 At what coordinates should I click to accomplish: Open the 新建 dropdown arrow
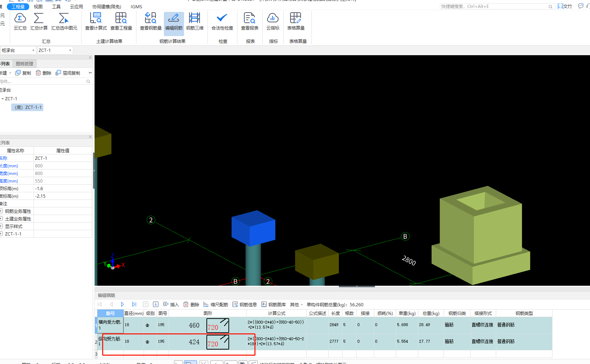pyautogui.click(x=10, y=73)
